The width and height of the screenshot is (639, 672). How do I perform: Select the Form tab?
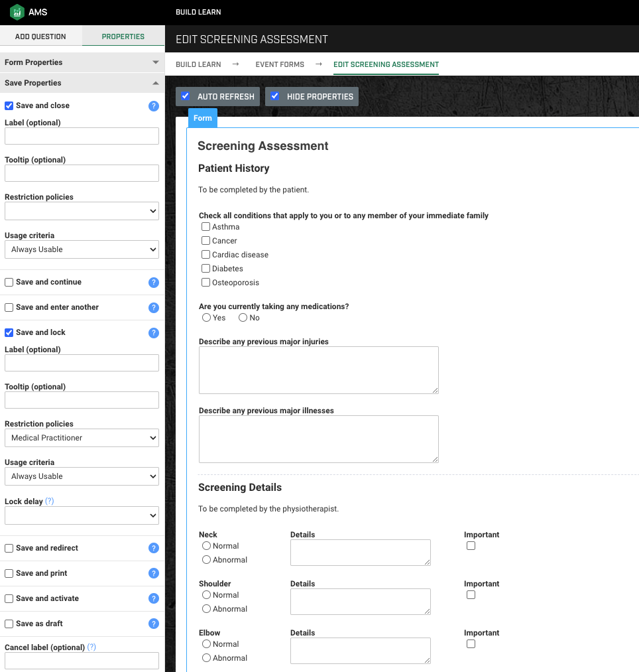pyautogui.click(x=203, y=118)
